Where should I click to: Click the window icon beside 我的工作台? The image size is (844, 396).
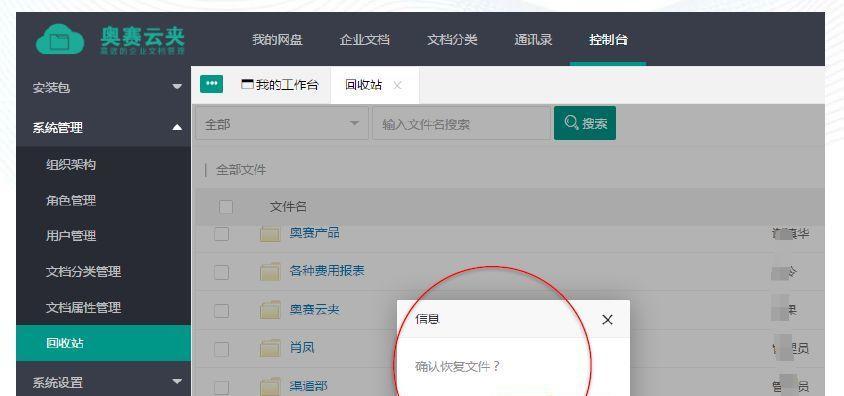(247, 84)
